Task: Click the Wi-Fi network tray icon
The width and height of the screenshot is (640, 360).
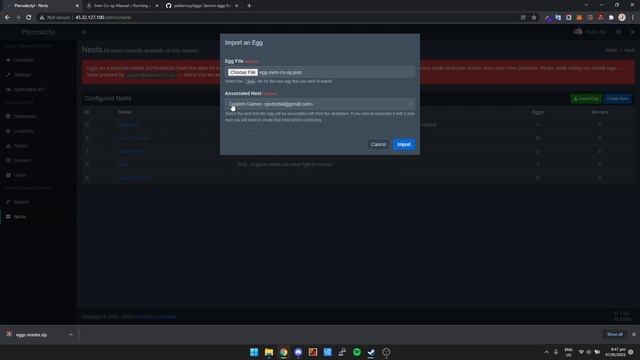Action: [581, 352]
